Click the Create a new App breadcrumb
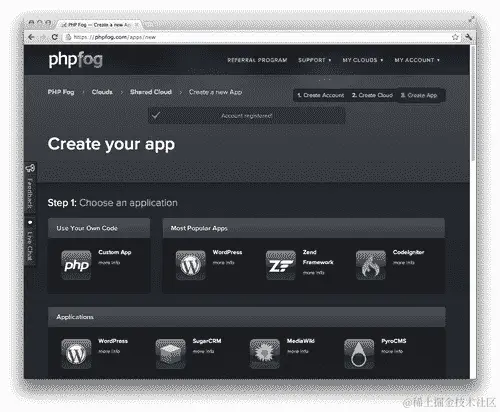 215,92
